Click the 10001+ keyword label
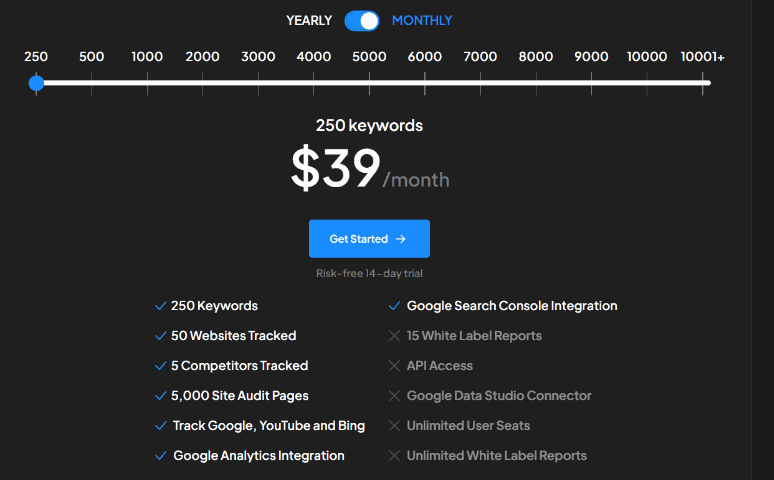Screen dimensions: 774x480 (702, 57)
